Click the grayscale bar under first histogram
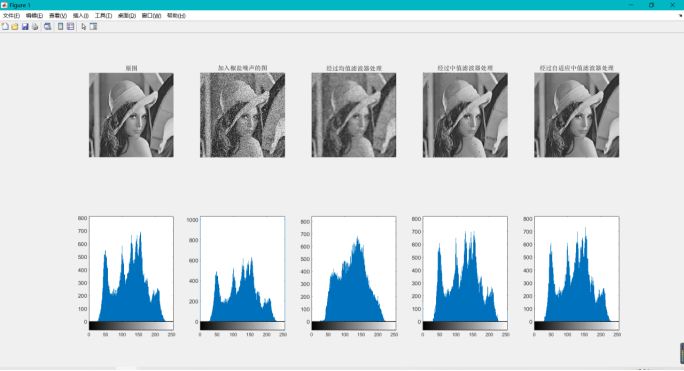Screen dimensions: 684x371 coord(131,326)
